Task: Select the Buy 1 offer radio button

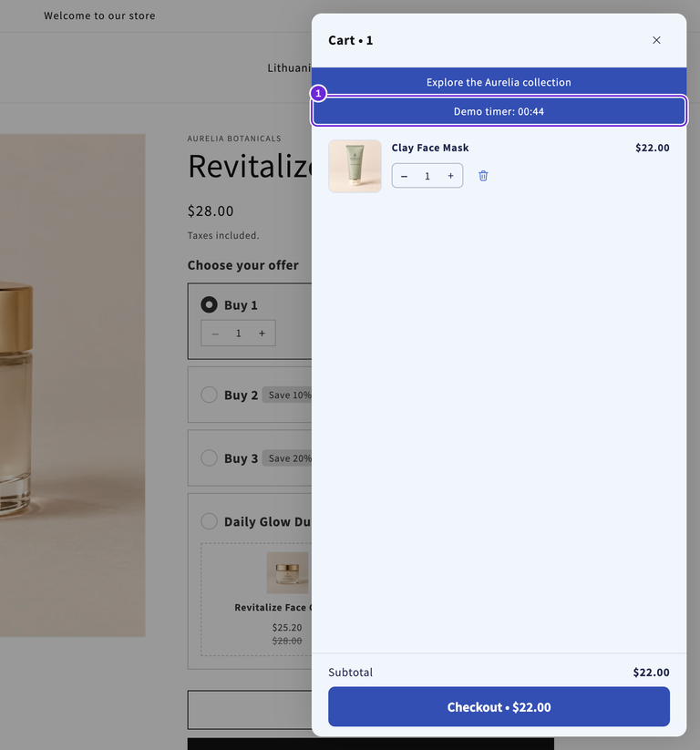Action: [209, 304]
